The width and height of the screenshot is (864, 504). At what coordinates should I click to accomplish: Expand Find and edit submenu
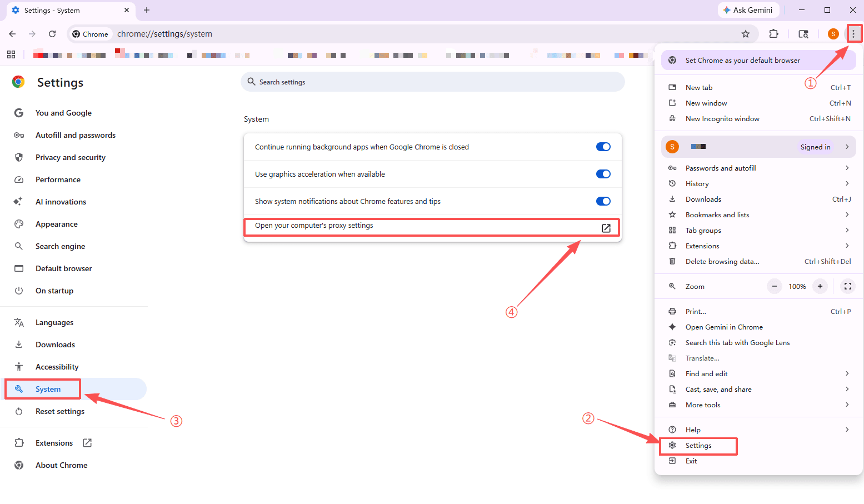pyautogui.click(x=758, y=373)
